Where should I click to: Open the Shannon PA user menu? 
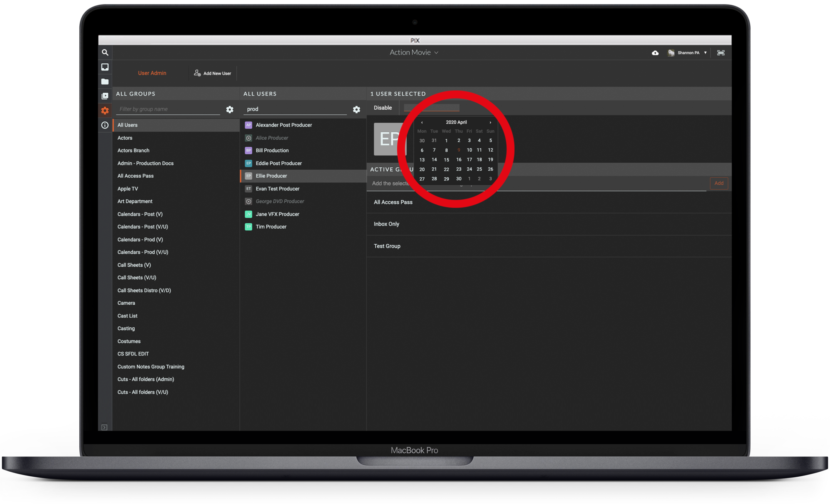[688, 53]
